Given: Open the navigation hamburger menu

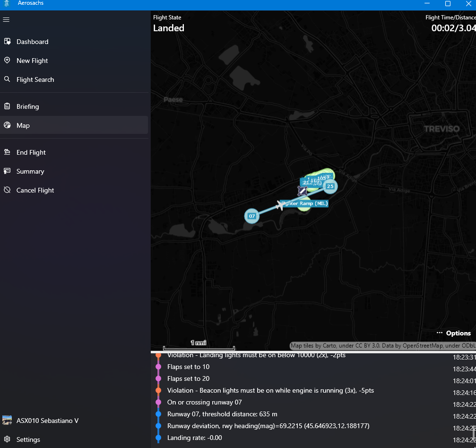Looking at the screenshot, I should [6, 19].
